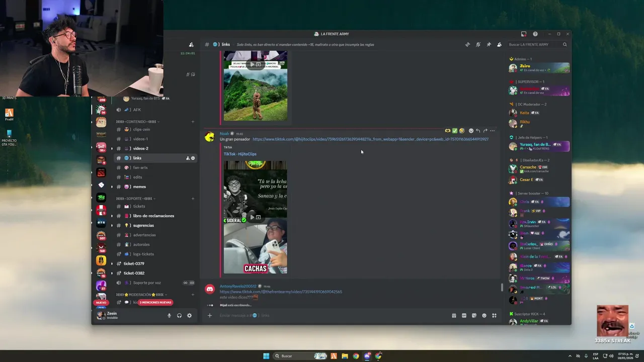
Task: Open the sticker picker
Action: click(474, 316)
